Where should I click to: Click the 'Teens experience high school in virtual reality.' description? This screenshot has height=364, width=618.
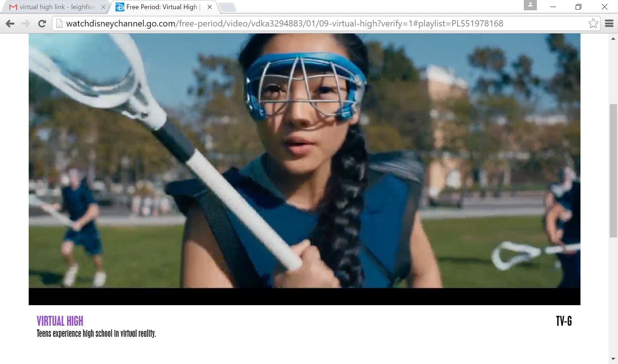pyautogui.click(x=96, y=333)
